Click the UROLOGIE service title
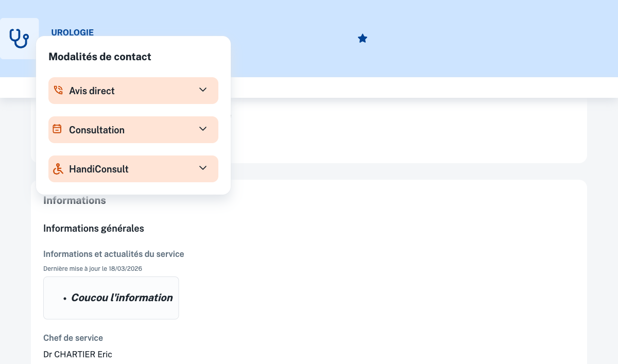 click(x=73, y=32)
